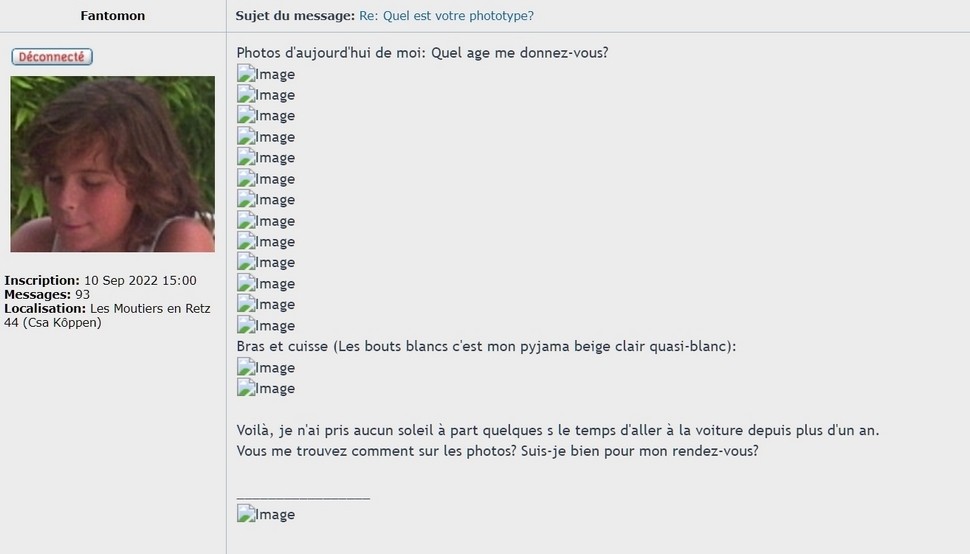
Task: Click the ninth broken image in photos list
Action: point(266,242)
